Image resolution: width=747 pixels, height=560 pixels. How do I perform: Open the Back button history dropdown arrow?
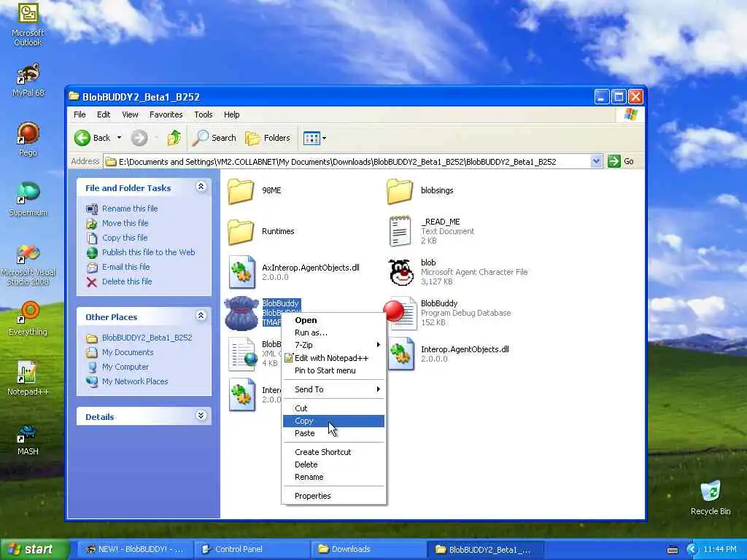coord(119,138)
